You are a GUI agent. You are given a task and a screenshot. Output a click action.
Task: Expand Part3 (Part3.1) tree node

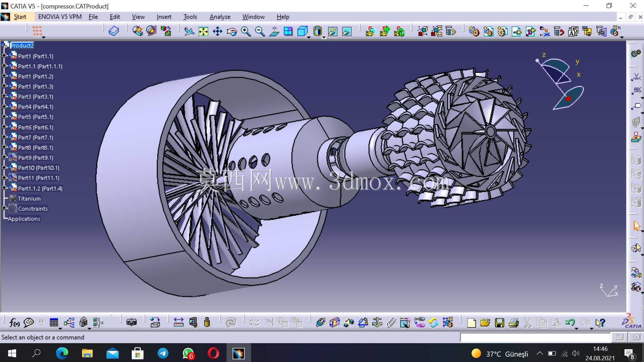pos(4,96)
